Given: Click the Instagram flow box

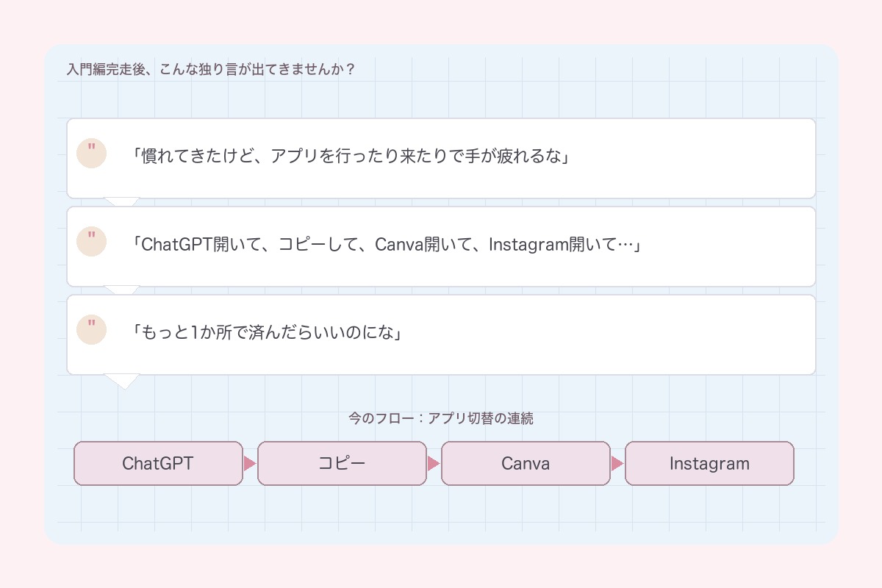Looking at the screenshot, I should [709, 463].
